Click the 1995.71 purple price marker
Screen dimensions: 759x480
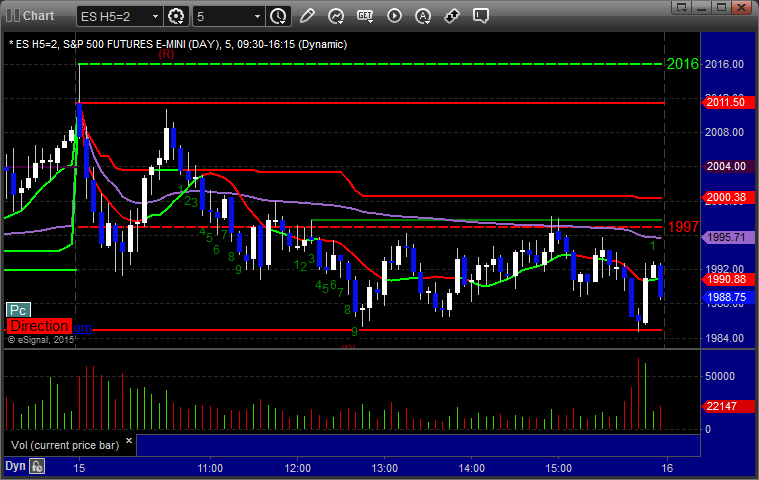click(x=728, y=238)
